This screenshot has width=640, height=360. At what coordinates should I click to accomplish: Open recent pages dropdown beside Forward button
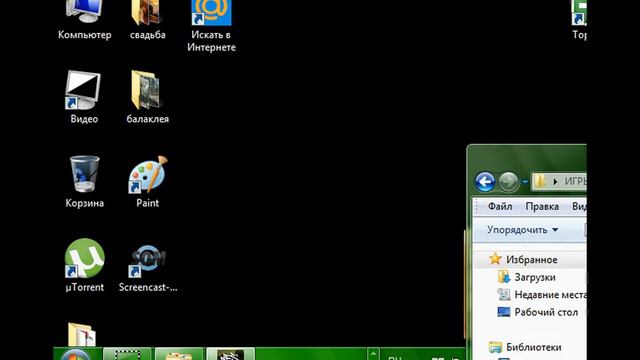point(525,182)
